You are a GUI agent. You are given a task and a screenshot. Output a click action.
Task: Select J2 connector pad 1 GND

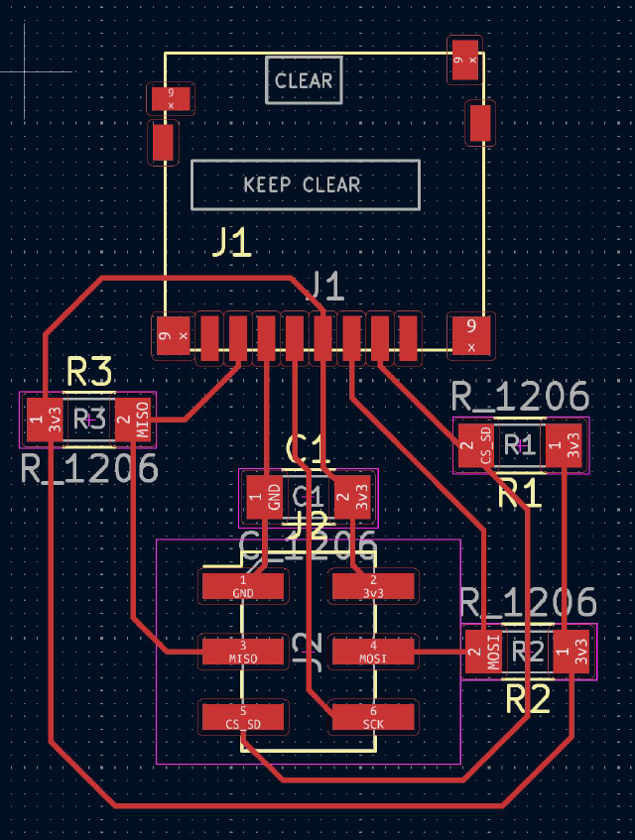(243, 586)
